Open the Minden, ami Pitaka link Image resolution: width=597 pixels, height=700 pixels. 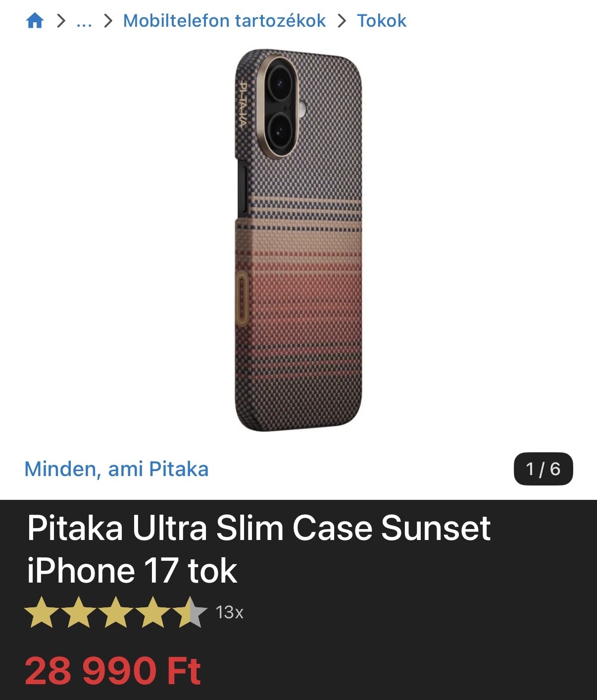(x=116, y=469)
